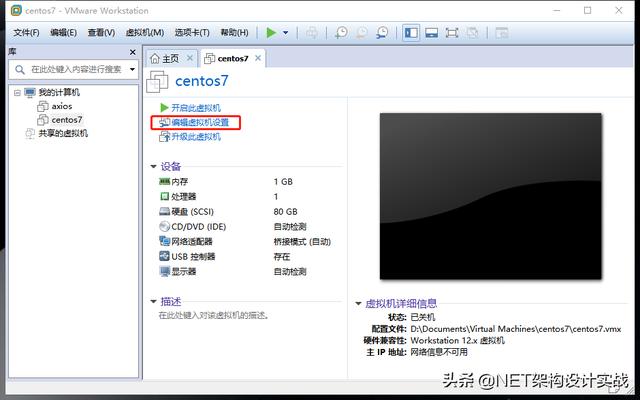The width and height of the screenshot is (640, 400).
Task: Take a snapshot using the snapshot icon
Action: pyautogui.click(x=341, y=33)
